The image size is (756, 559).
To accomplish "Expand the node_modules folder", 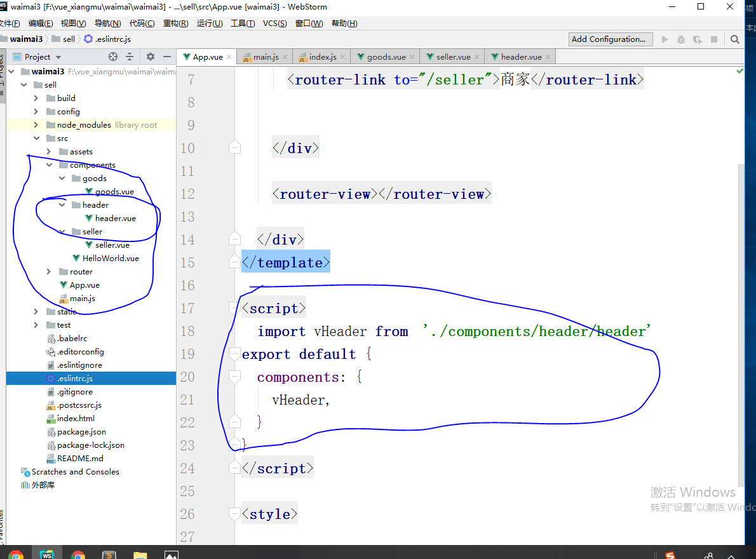I will pos(36,125).
